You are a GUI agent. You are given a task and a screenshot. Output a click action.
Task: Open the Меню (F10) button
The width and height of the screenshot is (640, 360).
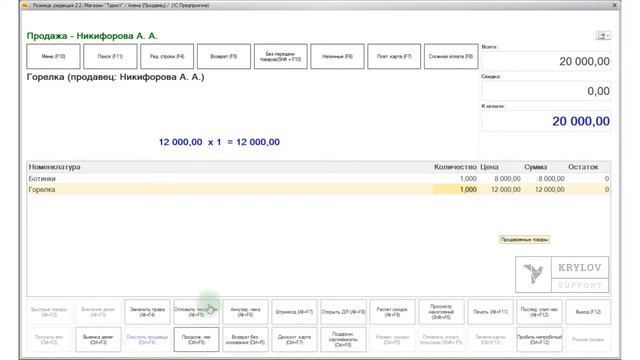click(x=53, y=56)
